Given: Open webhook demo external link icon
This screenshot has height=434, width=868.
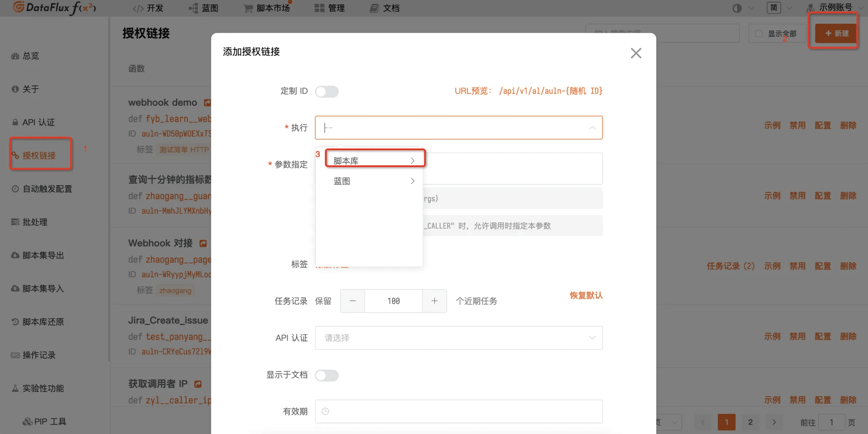Looking at the screenshot, I should point(207,102).
